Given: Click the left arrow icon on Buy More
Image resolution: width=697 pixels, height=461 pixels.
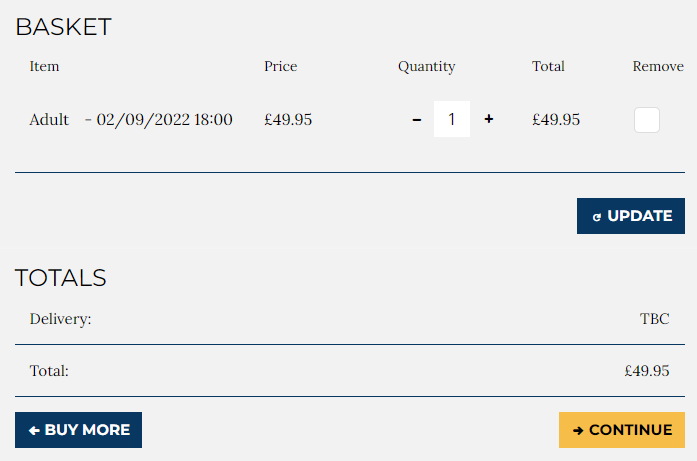Looking at the screenshot, I should [34, 430].
